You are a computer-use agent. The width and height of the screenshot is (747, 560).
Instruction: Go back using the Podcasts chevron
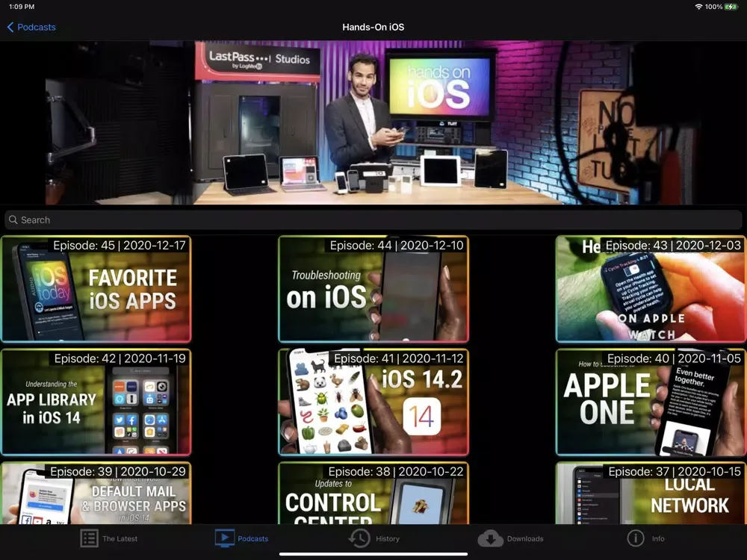(x=10, y=27)
